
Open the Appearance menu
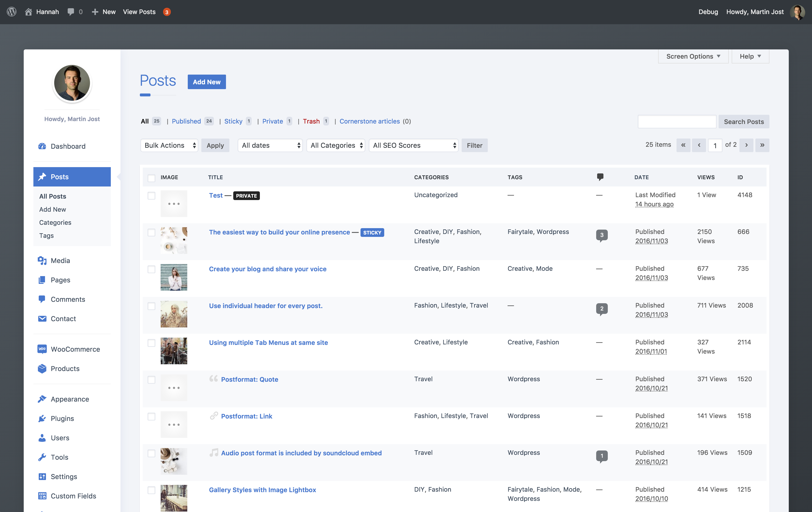69,399
